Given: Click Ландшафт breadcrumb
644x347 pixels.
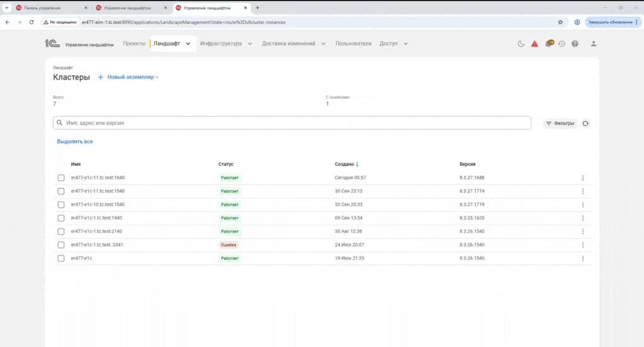Looking at the screenshot, I should point(63,68).
